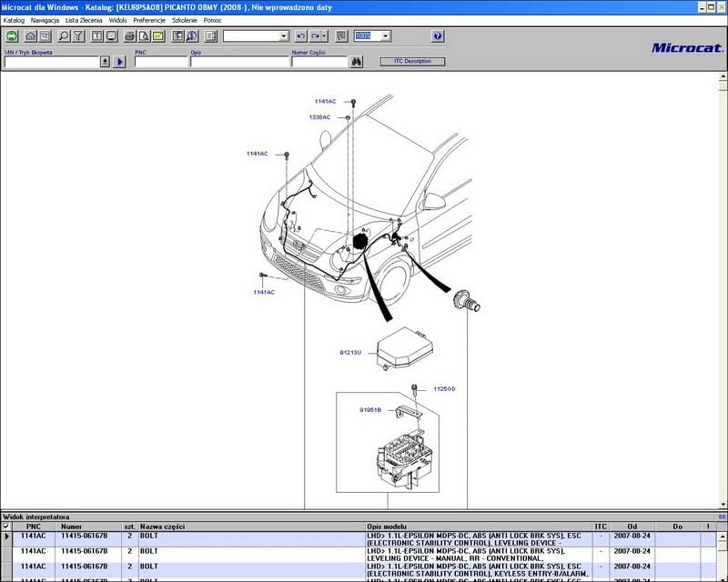Focus the Opis input field
Image resolution: width=728 pixels, height=582 pixels.
point(239,61)
